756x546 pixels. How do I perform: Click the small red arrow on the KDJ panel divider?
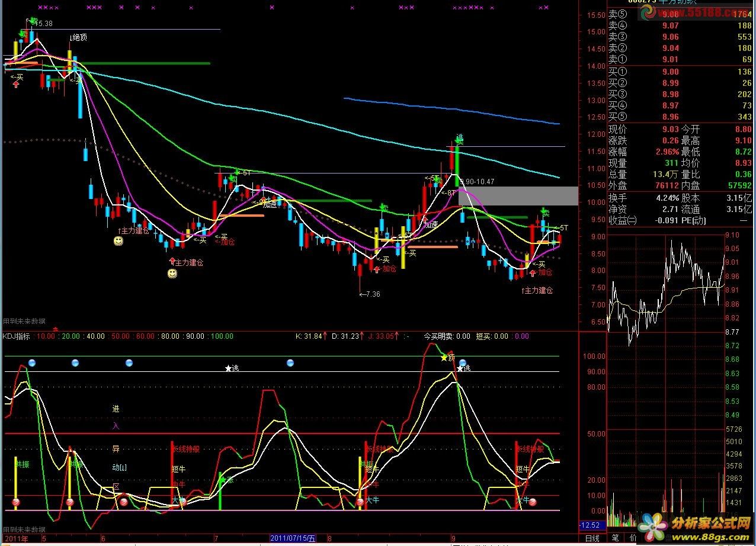56,329
